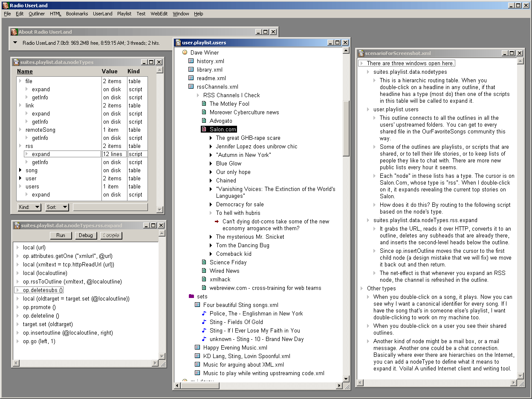The image size is (532, 399).
Task: Expand the song table row
Action: (x=20, y=170)
